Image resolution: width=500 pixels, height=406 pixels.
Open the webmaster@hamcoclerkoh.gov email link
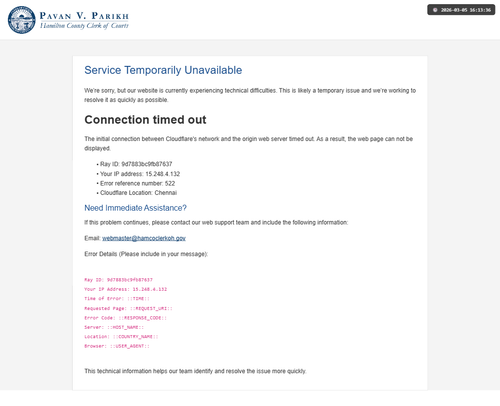(x=144, y=238)
